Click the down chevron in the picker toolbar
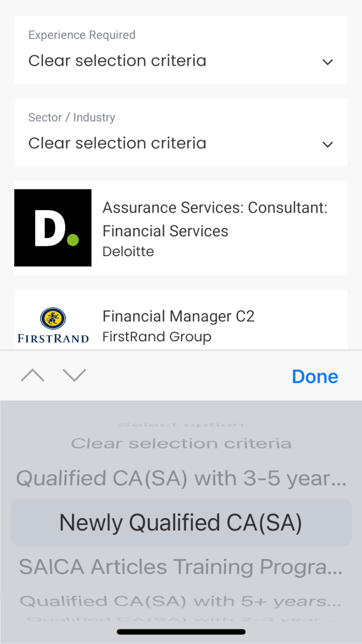The height and width of the screenshot is (644, 362). click(x=74, y=375)
